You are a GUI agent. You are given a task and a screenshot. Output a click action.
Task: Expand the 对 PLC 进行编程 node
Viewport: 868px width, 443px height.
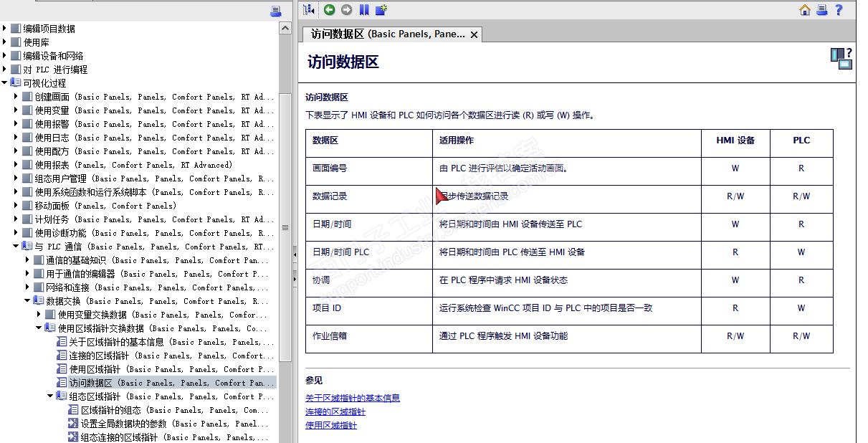coord(5,70)
